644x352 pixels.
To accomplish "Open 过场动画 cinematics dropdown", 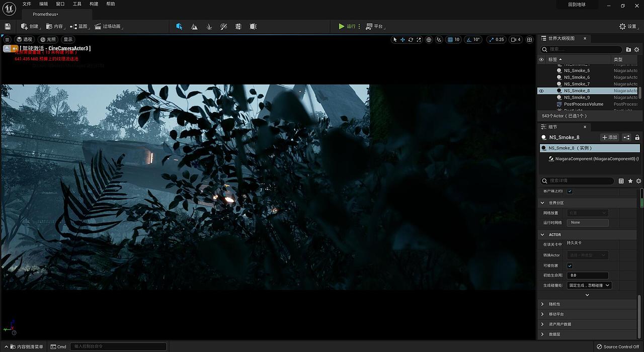I will 109,27.
